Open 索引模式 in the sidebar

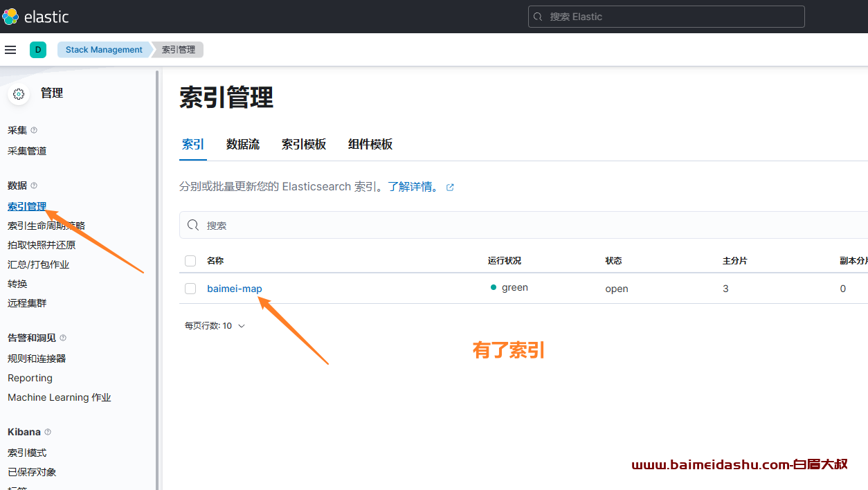(27, 453)
